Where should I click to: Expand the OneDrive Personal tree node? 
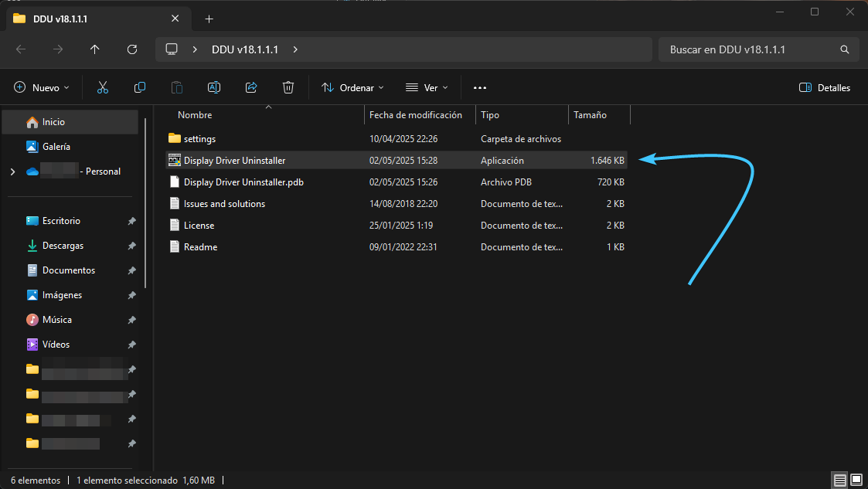click(12, 171)
